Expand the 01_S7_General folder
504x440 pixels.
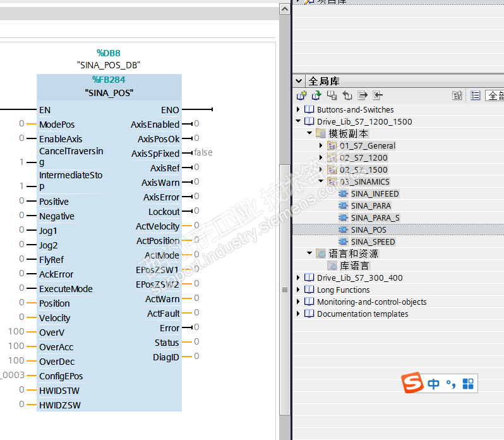(321, 145)
